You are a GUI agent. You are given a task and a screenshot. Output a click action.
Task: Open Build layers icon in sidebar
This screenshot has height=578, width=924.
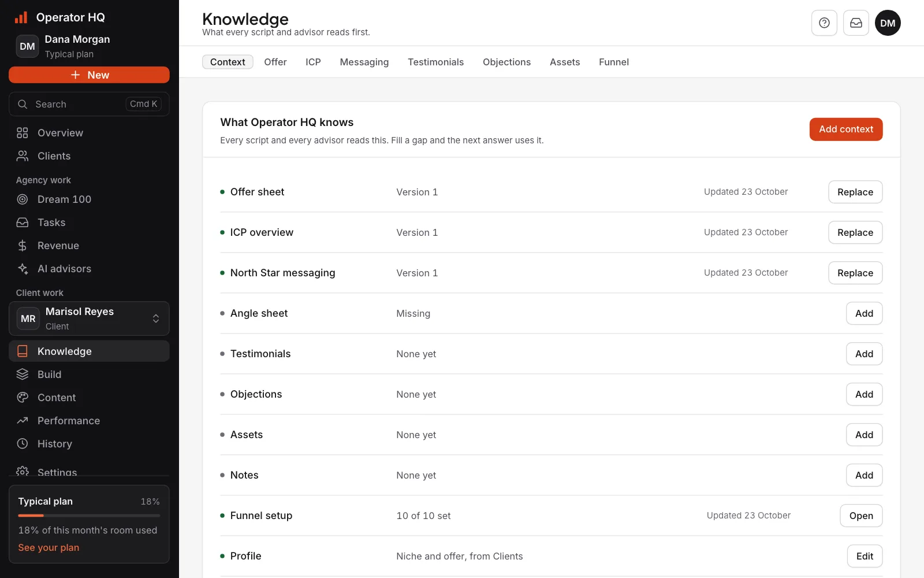(x=23, y=375)
